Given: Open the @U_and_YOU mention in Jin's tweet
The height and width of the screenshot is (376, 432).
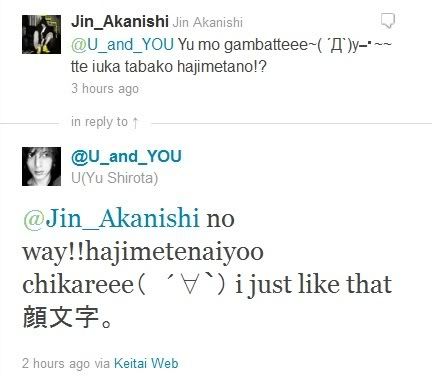Looking at the screenshot, I should (122, 45).
